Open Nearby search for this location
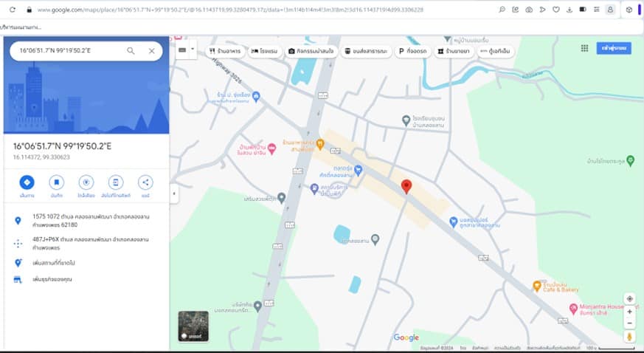Screen dimensions: 644x353 86,182
